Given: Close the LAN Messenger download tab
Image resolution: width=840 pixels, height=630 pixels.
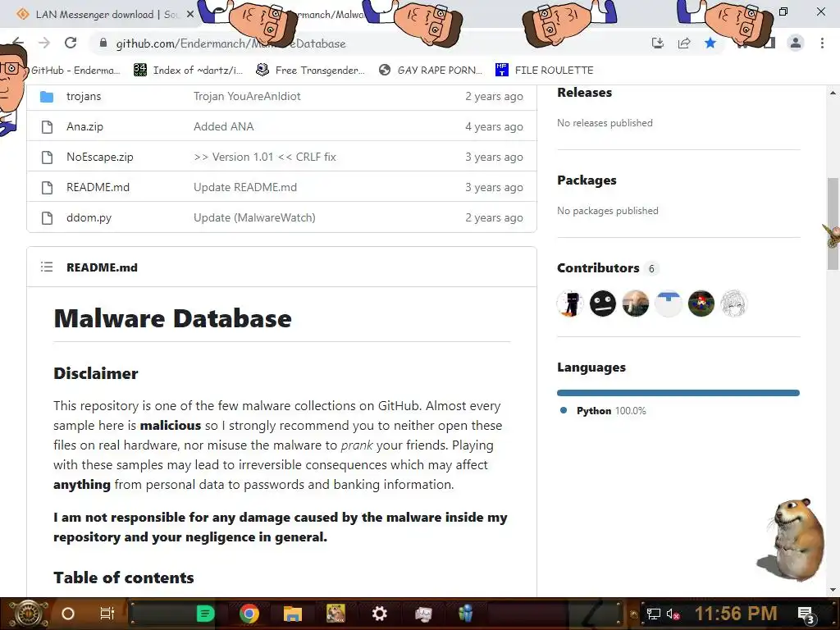Looking at the screenshot, I should pyautogui.click(x=190, y=15).
